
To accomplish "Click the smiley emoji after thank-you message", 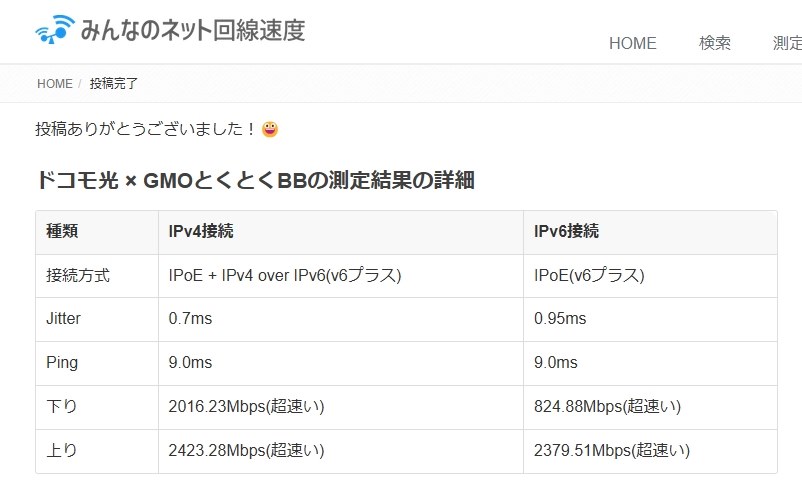I will pyautogui.click(x=270, y=129).
